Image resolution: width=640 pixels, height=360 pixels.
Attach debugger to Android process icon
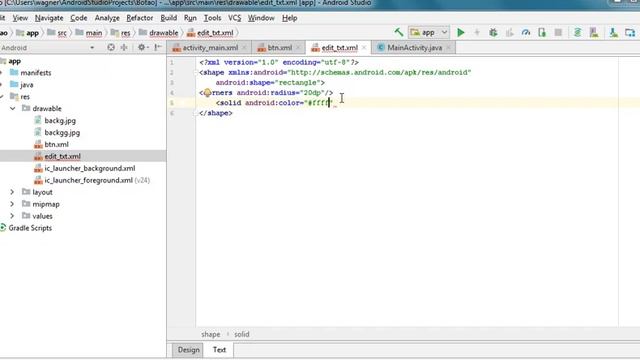(x=542, y=32)
